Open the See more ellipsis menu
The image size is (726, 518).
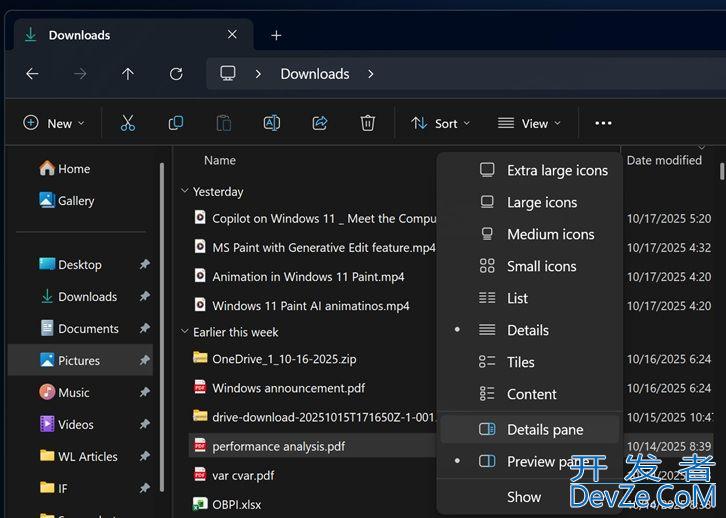[x=603, y=123]
